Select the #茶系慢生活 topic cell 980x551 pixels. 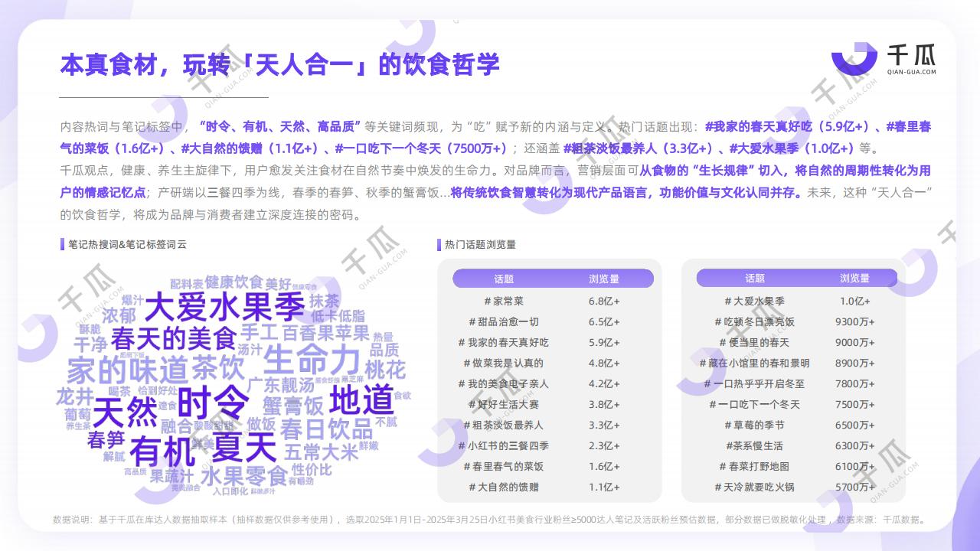coord(755,446)
